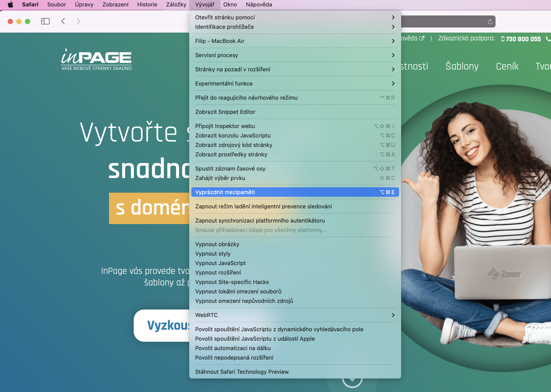
Task: Toggle Vypnout styly option
Action: coord(213,254)
